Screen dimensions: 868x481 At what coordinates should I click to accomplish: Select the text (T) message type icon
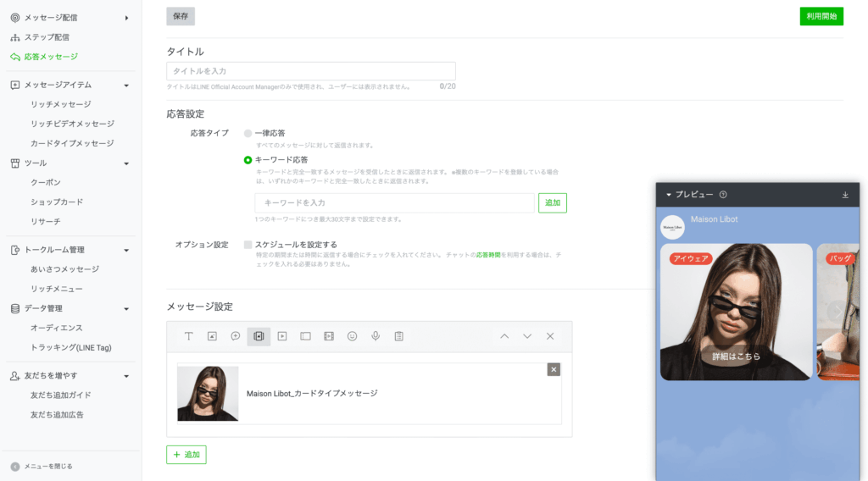tap(189, 336)
